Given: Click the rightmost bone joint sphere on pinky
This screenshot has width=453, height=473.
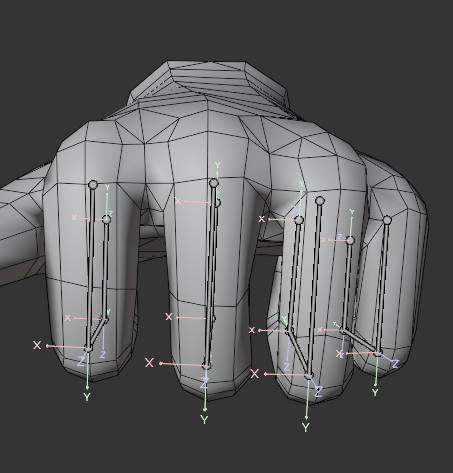Looking at the screenshot, I should coord(387,220).
